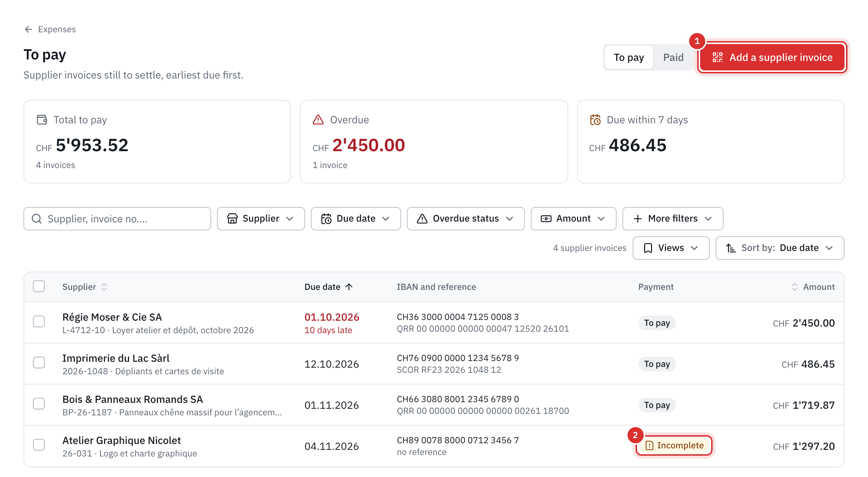Image resolution: width=868 pixels, height=477 pixels.
Task: Expand the Supplier filter chevron
Action: click(x=290, y=219)
